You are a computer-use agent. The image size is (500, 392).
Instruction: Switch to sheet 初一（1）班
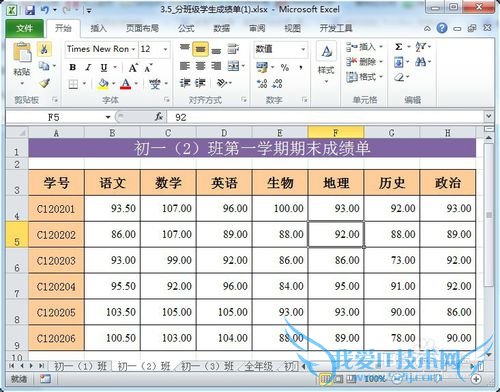click(80, 366)
